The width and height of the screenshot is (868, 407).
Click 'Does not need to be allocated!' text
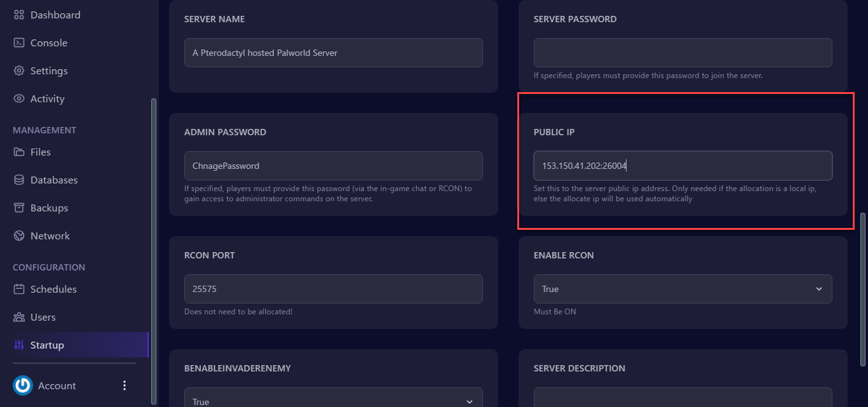click(238, 312)
